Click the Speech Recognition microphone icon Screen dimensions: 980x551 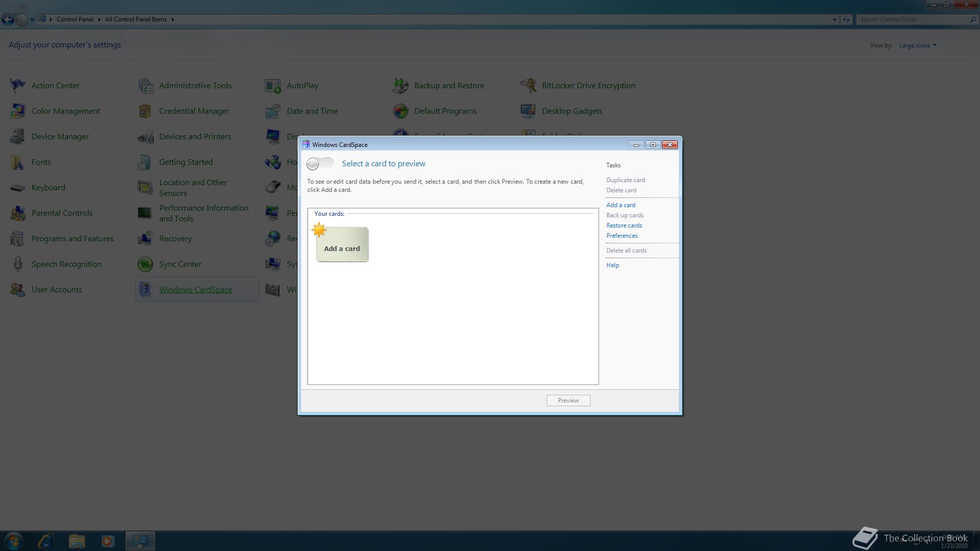coord(18,264)
